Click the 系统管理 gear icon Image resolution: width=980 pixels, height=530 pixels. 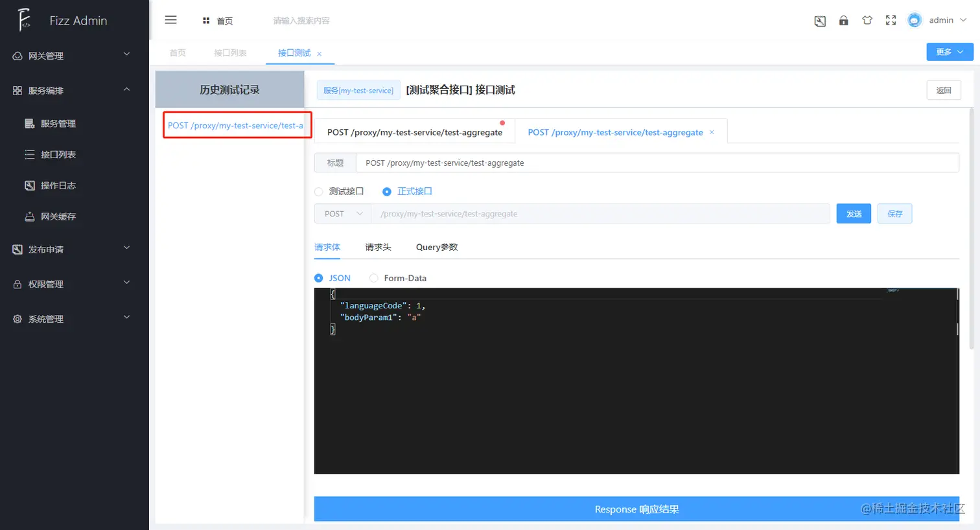point(17,319)
